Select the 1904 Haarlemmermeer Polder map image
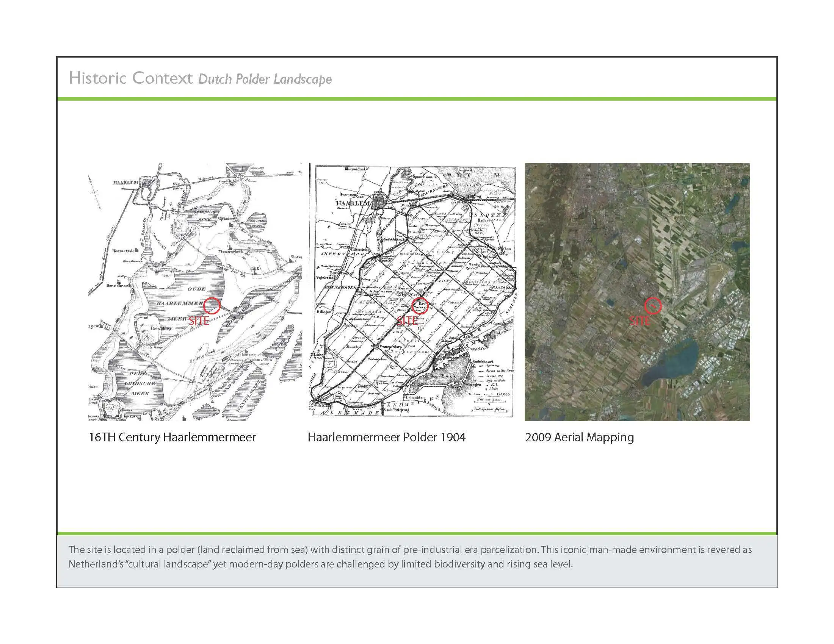The image size is (834, 644). 412,292
